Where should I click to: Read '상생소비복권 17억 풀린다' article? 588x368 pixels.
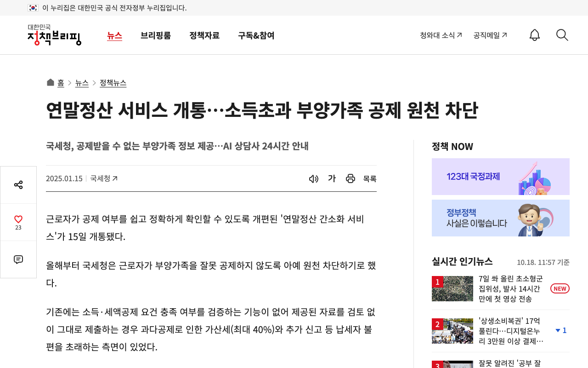click(x=511, y=331)
